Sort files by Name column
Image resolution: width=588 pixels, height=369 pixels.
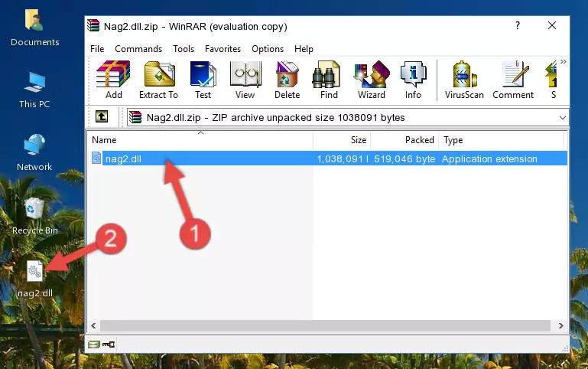(200, 140)
